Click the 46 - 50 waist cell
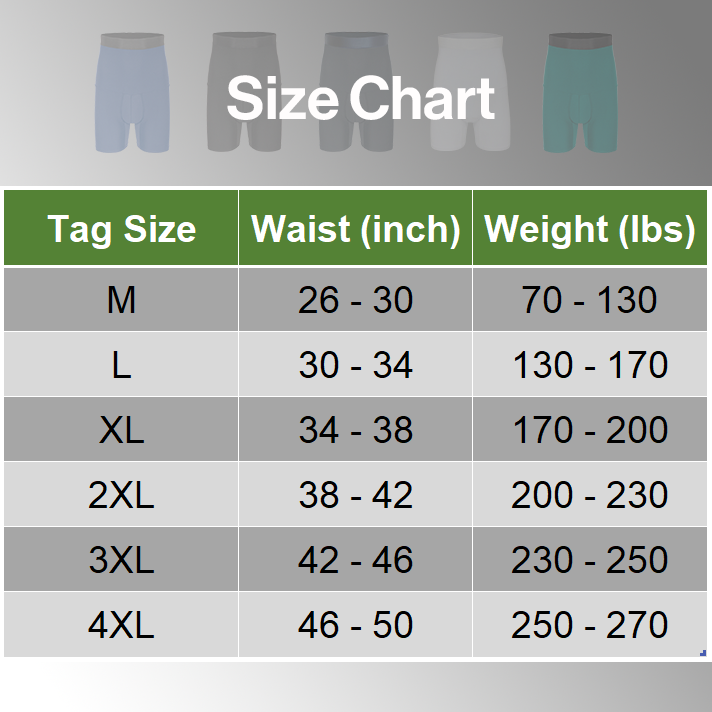Viewport: 712px width, 712px height. click(355, 625)
